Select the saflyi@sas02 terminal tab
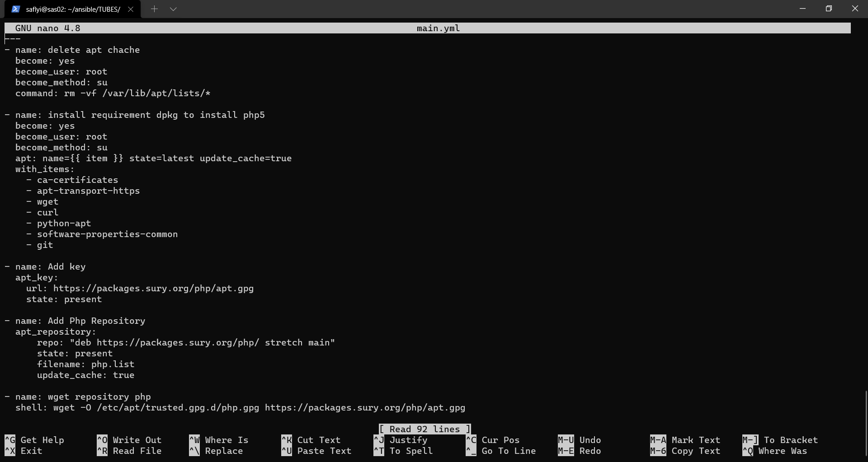This screenshot has width=868, height=462. 73,9
